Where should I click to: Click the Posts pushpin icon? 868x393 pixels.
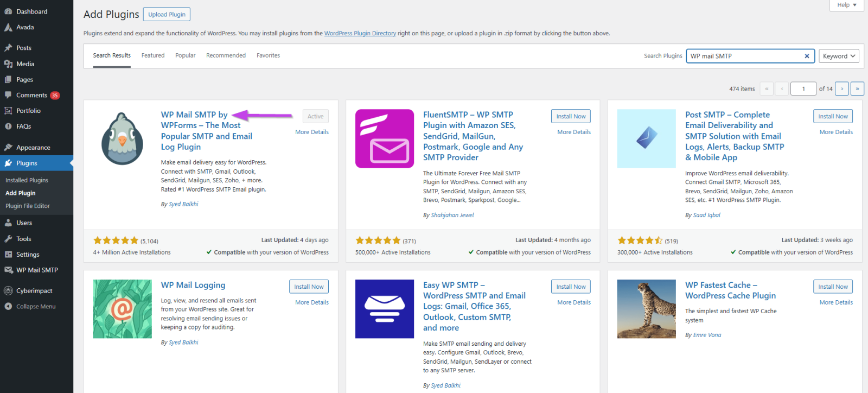[x=8, y=48]
